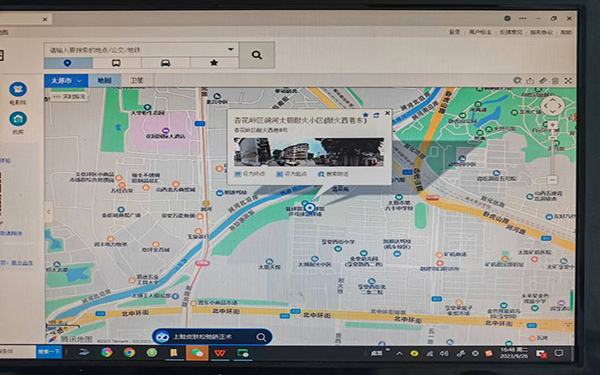Click the search nearby link in popup
The image size is (600, 375).
[333, 174]
